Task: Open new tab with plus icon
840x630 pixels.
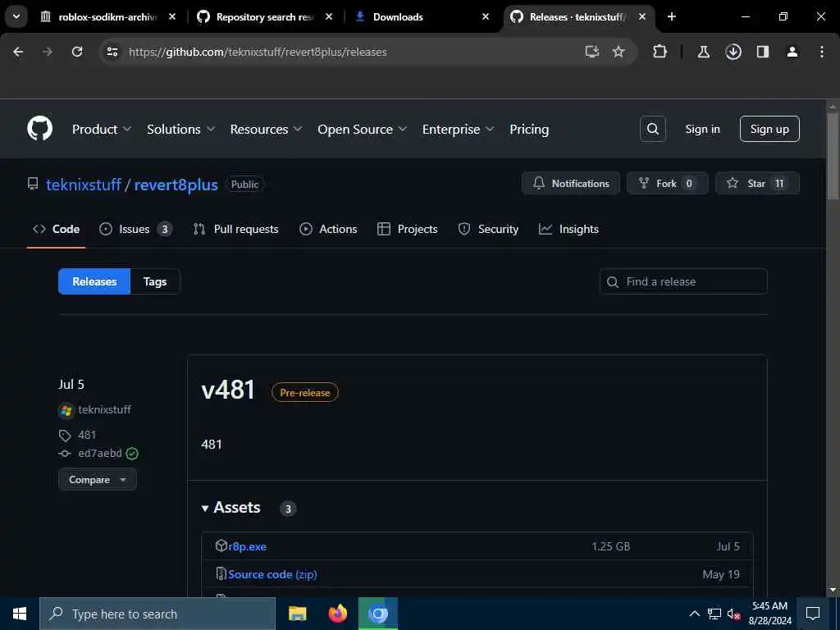Action: coord(672,16)
